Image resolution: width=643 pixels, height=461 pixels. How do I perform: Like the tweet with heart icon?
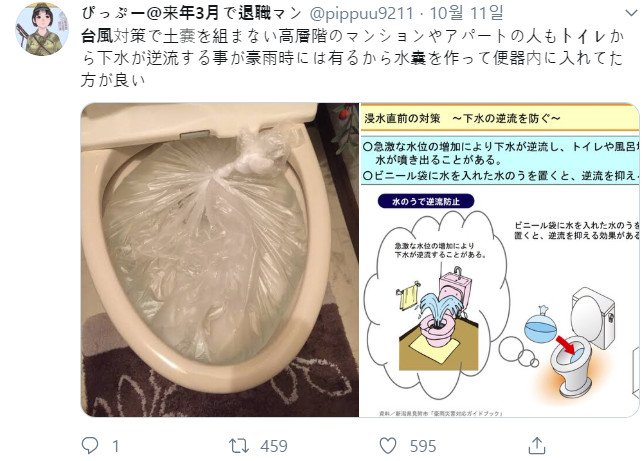pos(388,445)
